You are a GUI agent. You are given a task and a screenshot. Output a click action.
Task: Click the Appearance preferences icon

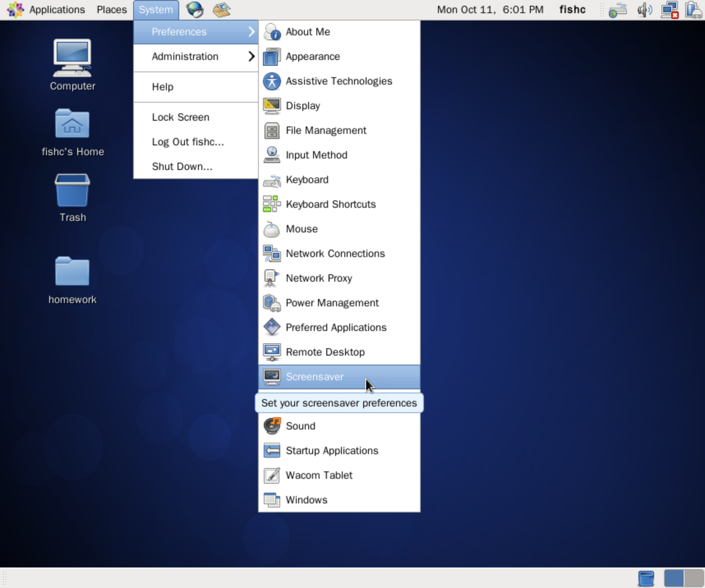pyautogui.click(x=272, y=56)
